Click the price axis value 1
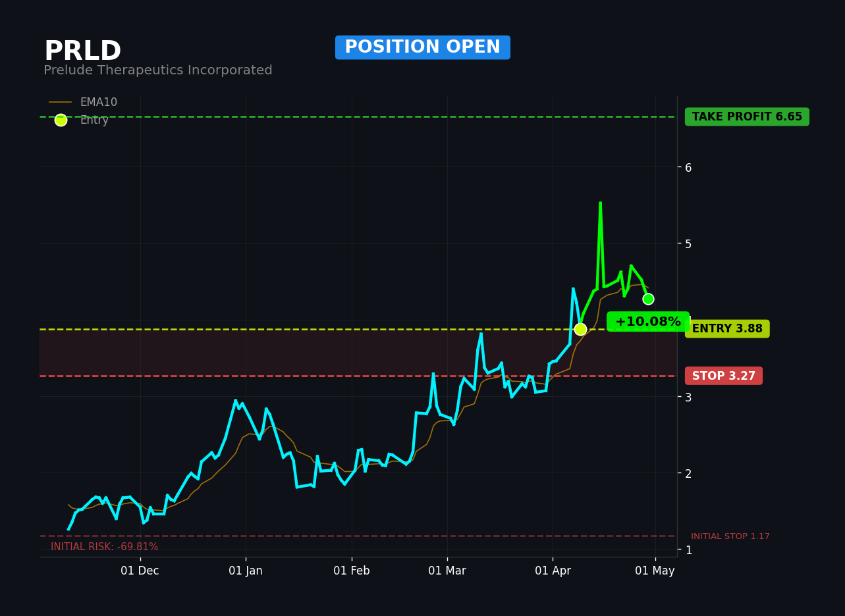 [688, 550]
